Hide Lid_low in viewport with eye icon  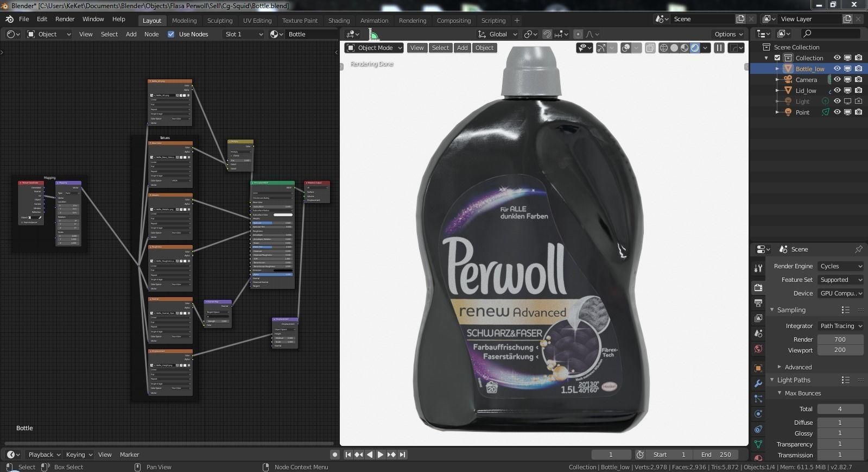click(837, 91)
